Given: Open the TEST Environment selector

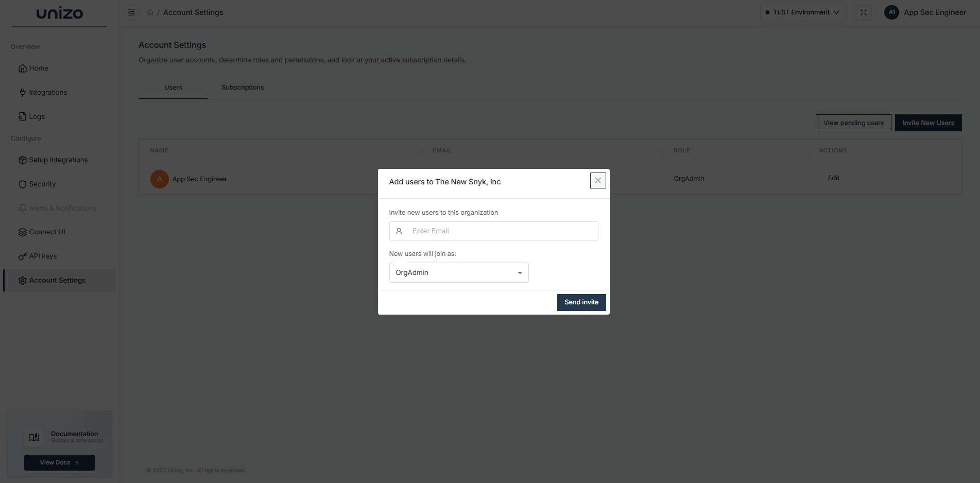Looking at the screenshot, I should tap(802, 12).
